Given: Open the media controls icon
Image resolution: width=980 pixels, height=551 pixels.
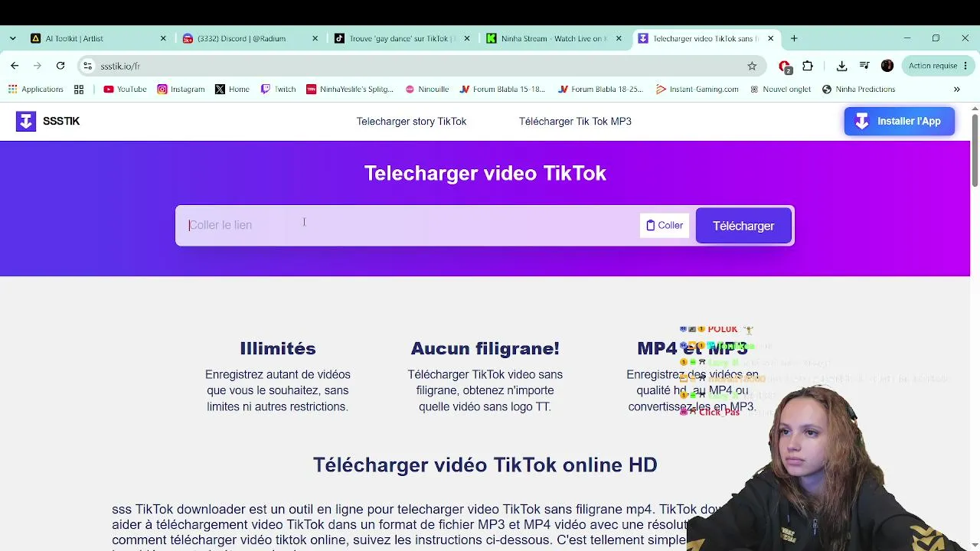Looking at the screenshot, I should (x=864, y=66).
